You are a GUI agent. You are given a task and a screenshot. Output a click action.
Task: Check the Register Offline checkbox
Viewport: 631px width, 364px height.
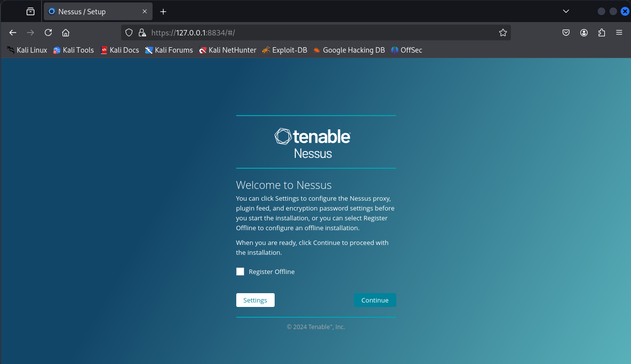coord(240,272)
